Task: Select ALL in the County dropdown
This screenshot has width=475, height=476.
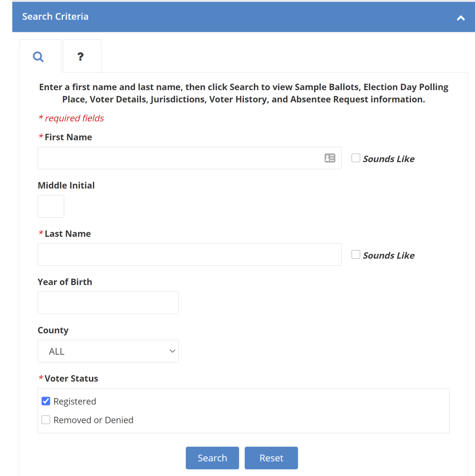Action: pyautogui.click(x=93, y=351)
